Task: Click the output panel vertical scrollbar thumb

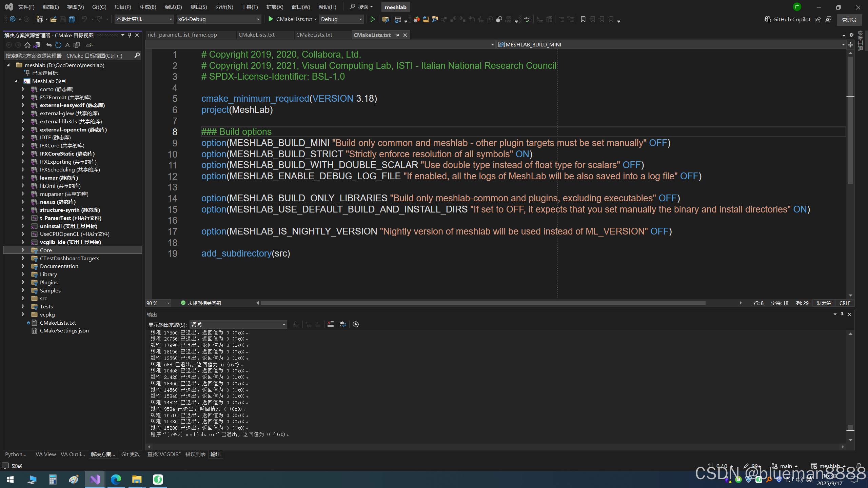Action: click(x=850, y=428)
